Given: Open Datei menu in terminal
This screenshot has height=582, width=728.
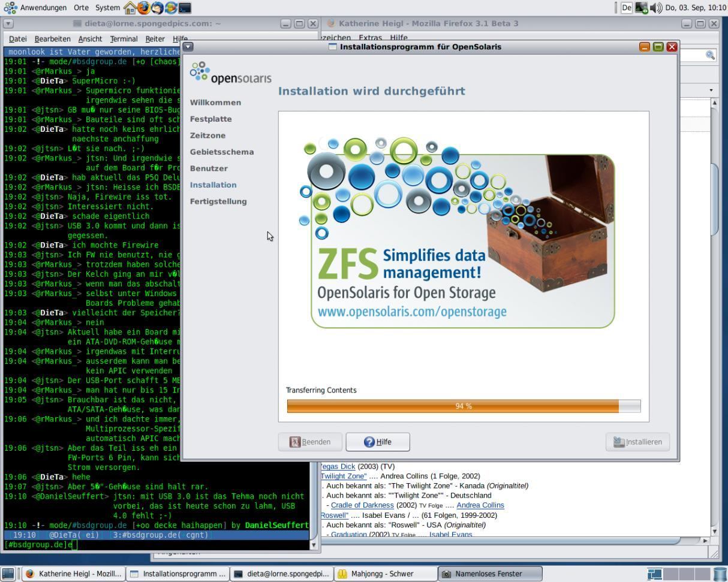Looking at the screenshot, I should tap(18, 38).
